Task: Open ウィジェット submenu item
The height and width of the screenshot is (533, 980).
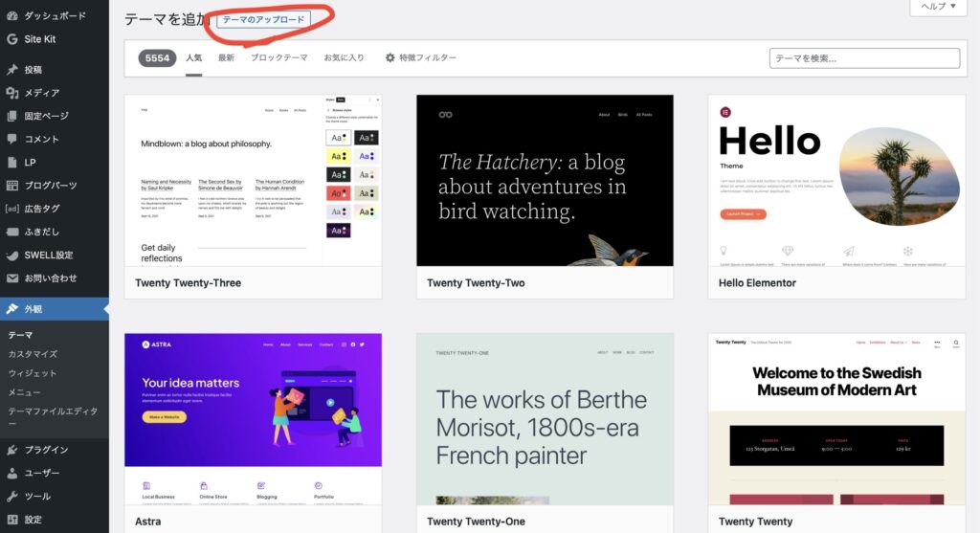Action: tap(32, 373)
